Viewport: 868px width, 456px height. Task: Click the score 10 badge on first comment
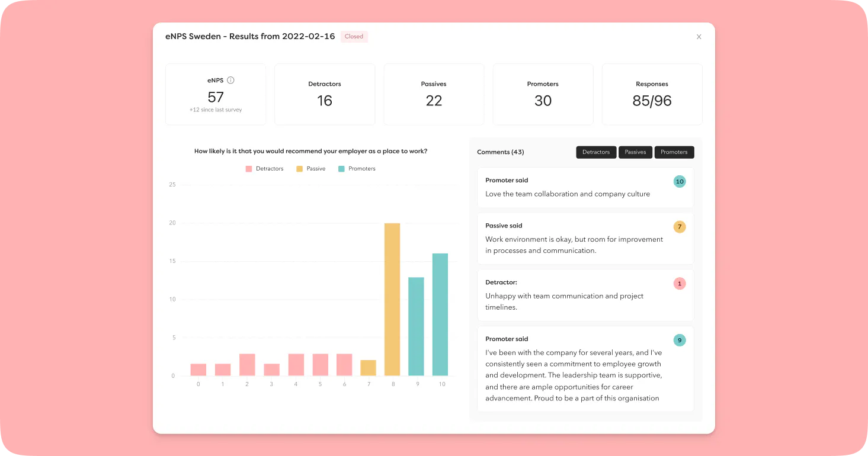(x=680, y=181)
